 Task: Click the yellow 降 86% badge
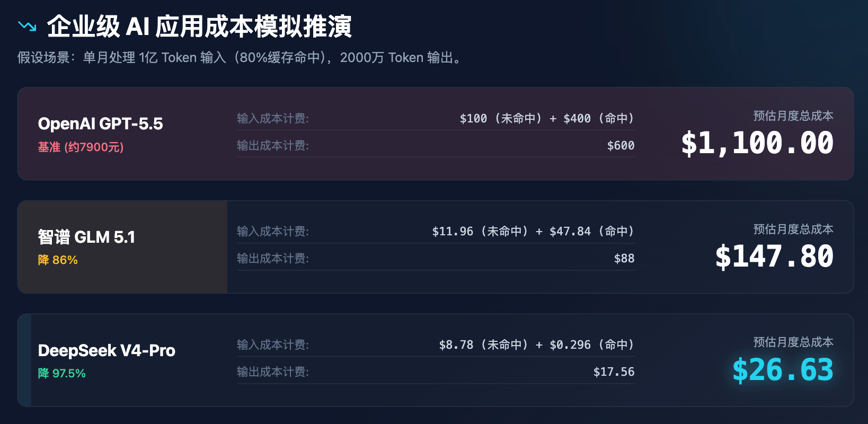click(58, 260)
